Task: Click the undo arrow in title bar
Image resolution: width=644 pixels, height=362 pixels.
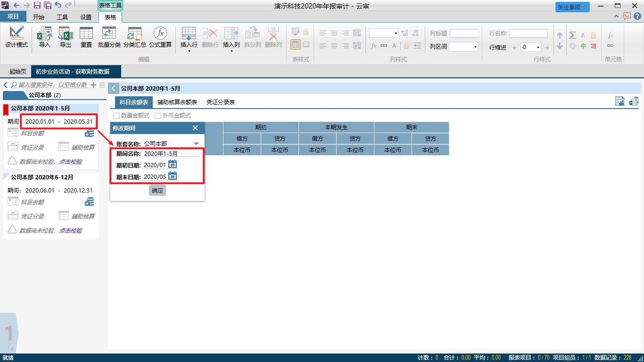Action: (x=58, y=5)
